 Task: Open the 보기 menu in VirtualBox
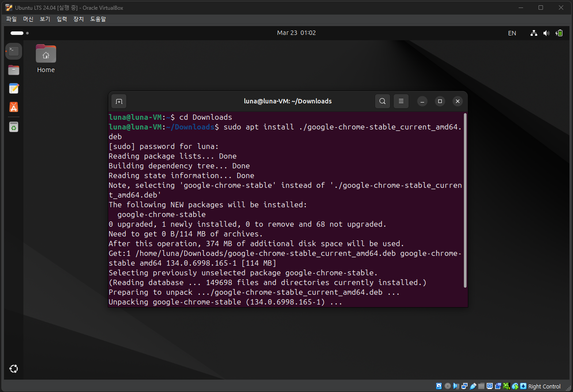coord(45,19)
